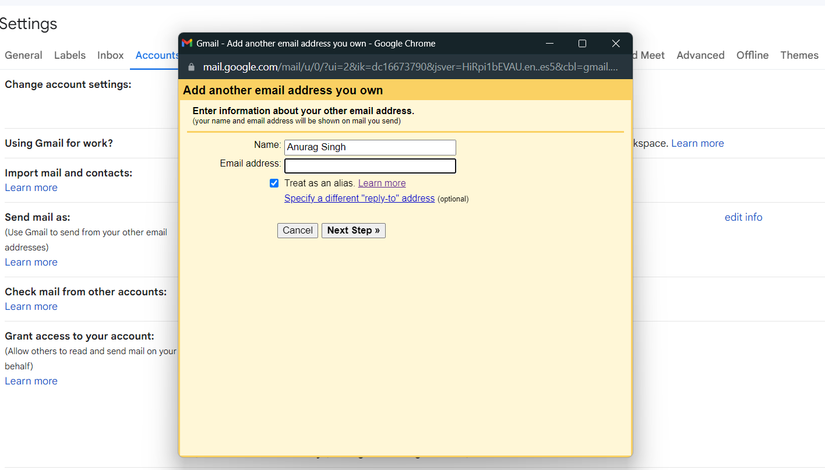
Task: Open Learn more under Send mail as
Action: click(x=31, y=262)
